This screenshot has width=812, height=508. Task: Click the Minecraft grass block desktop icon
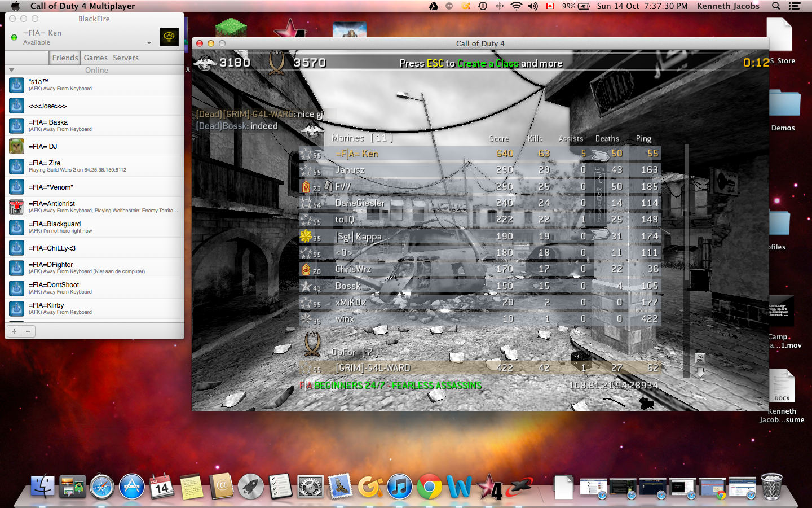(232, 28)
